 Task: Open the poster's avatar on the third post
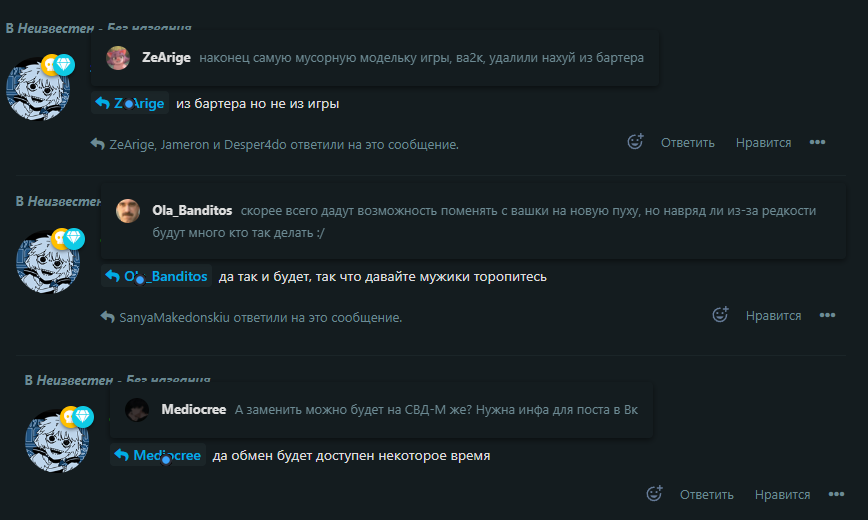coord(57,441)
